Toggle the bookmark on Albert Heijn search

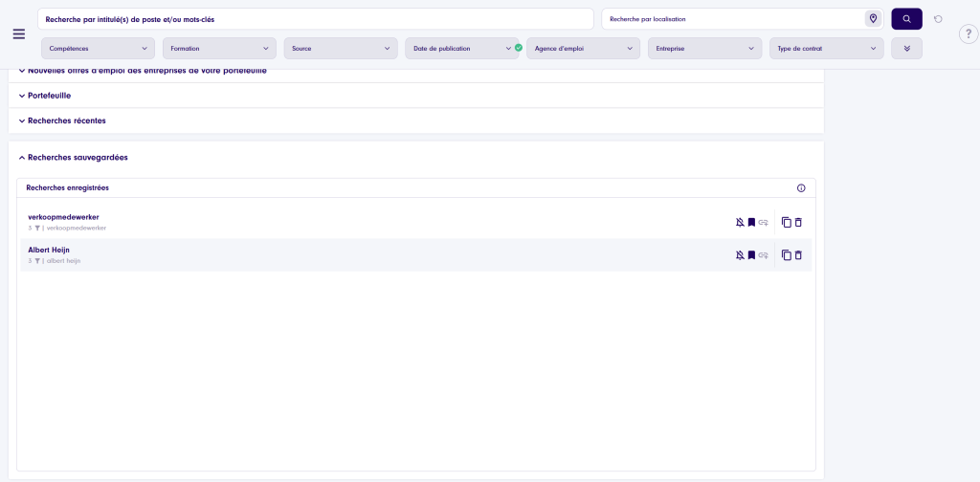pyautogui.click(x=751, y=255)
